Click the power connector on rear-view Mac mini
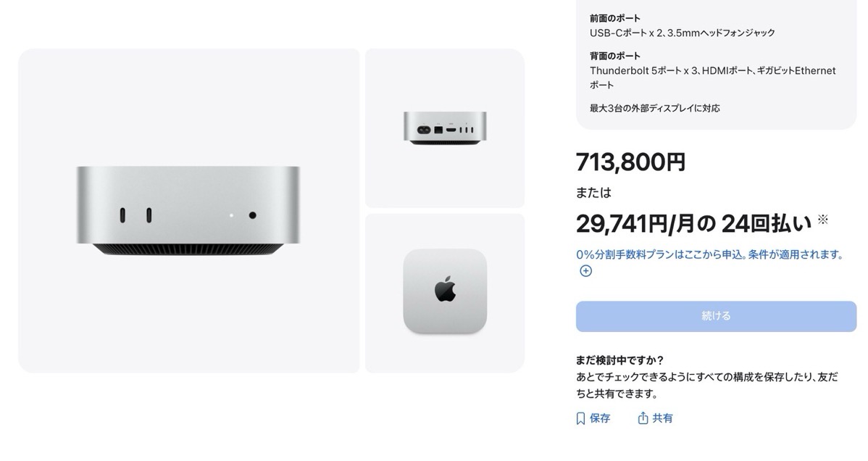 point(424,130)
